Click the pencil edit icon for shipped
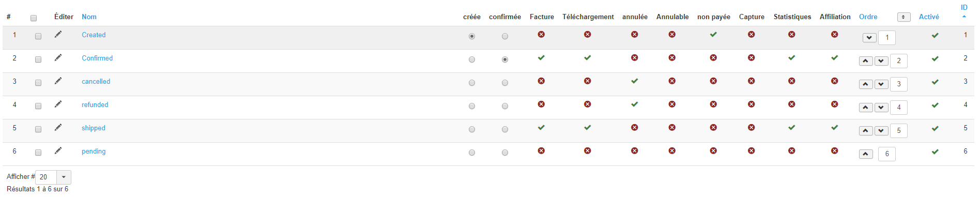The image size is (980, 197). [58, 127]
